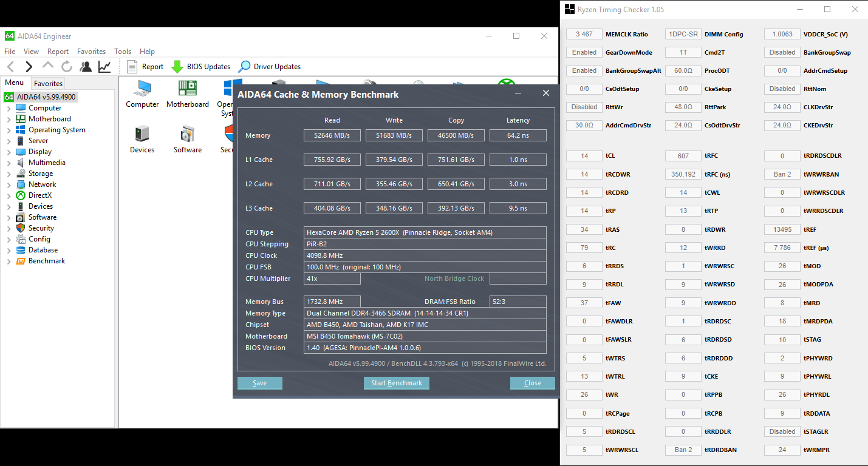Select the Computer icon in tree
This screenshot has height=466, width=868.
point(21,108)
